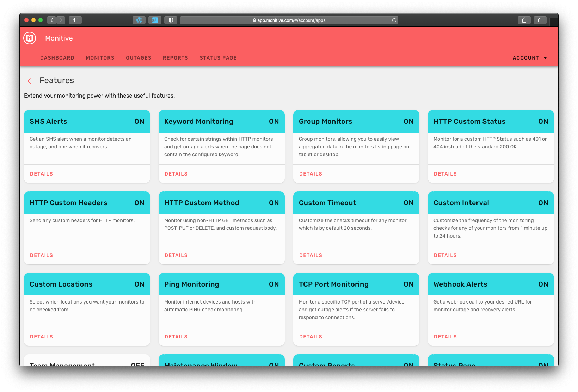Image resolution: width=578 pixels, height=392 pixels.
Task: Open the Safari tab overview icon
Action: [540, 20]
